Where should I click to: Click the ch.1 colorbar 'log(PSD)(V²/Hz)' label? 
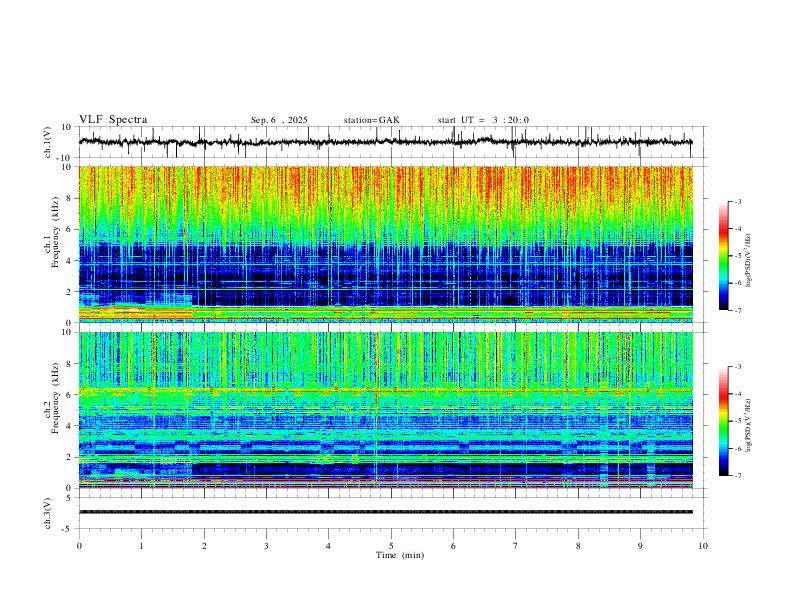[748, 261]
